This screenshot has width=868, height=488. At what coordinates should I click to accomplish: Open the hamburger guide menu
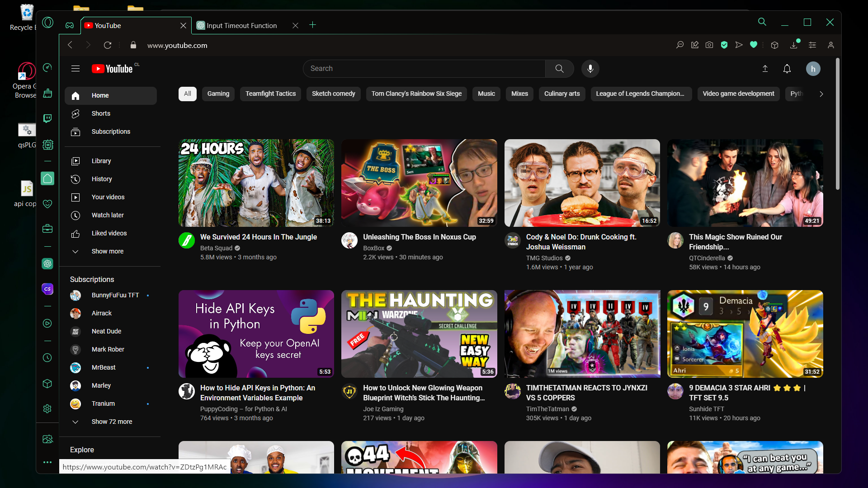click(x=75, y=69)
